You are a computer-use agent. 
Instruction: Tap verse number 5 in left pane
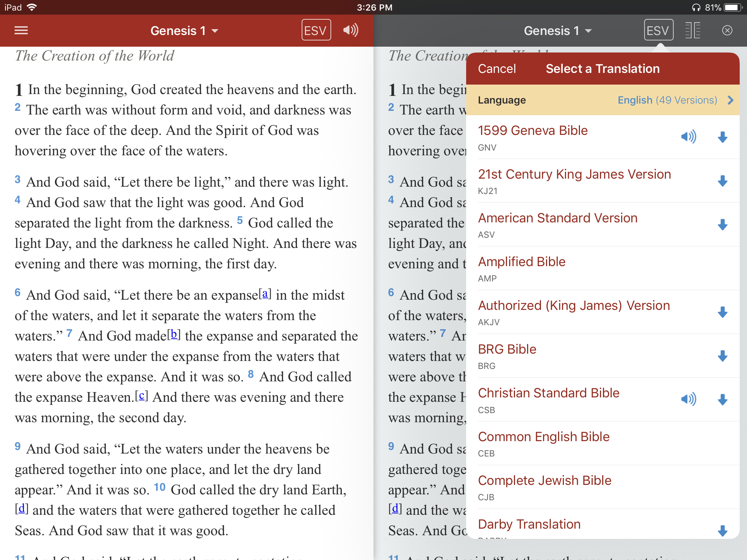pos(240,220)
